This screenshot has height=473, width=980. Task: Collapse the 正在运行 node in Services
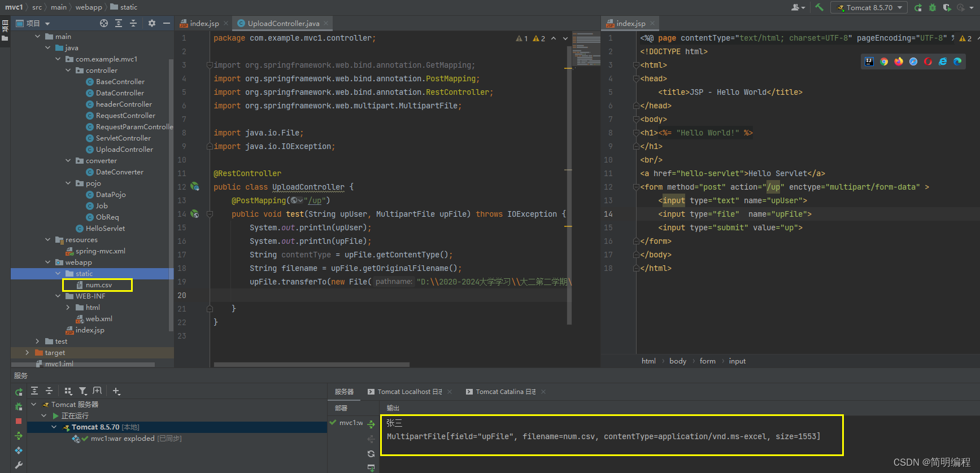tap(44, 416)
